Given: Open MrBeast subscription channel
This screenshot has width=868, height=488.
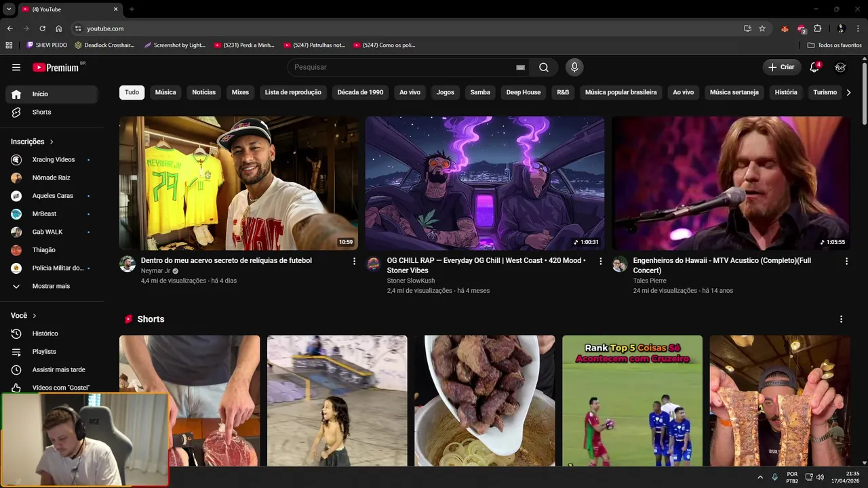Looking at the screenshot, I should (x=52, y=213).
